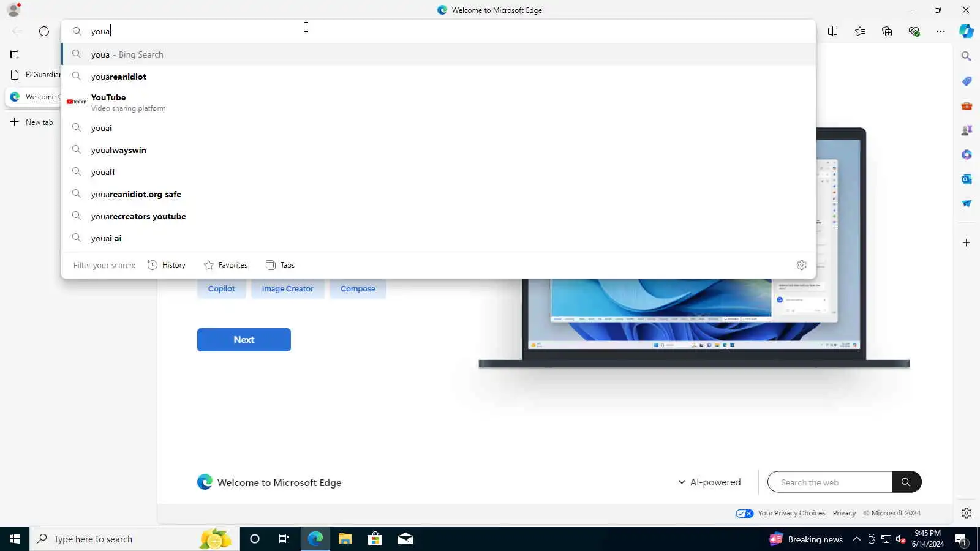Open the Privacy link in the footer
The height and width of the screenshot is (551, 980).
coord(844,513)
